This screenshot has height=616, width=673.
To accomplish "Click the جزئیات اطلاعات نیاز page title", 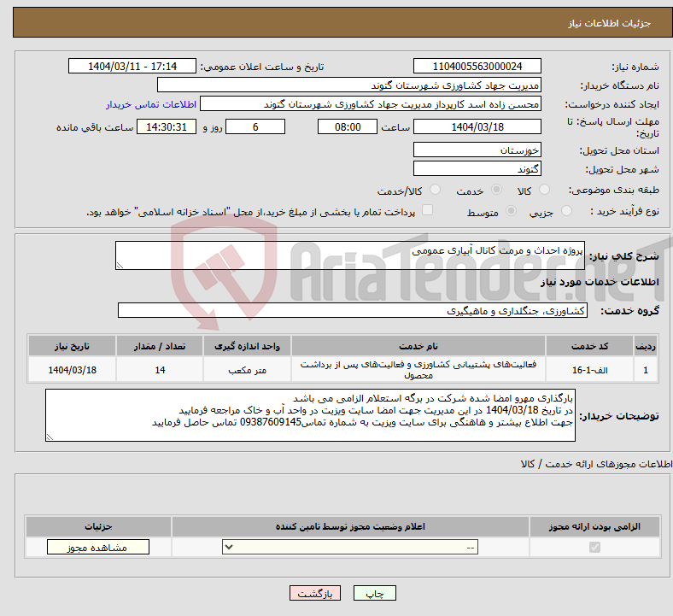I will [x=610, y=23].
